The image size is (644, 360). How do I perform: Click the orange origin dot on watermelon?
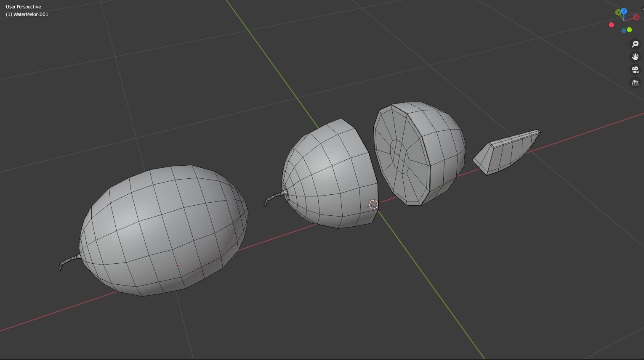coord(180,264)
